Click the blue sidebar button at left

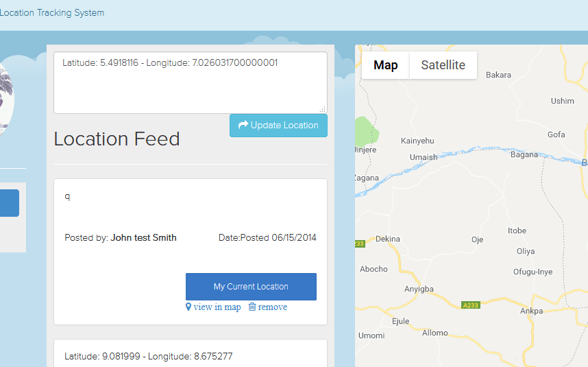(x=10, y=203)
